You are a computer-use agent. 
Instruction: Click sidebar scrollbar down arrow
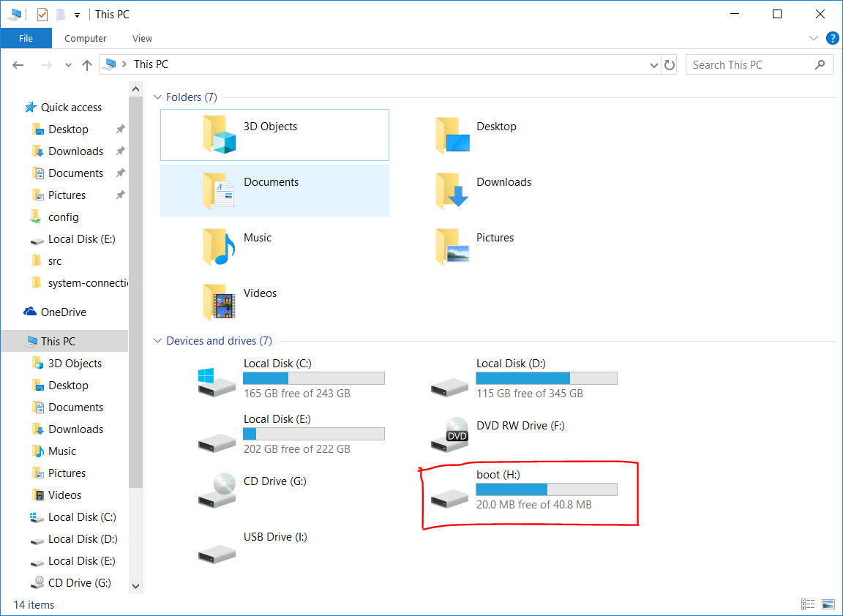click(136, 587)
